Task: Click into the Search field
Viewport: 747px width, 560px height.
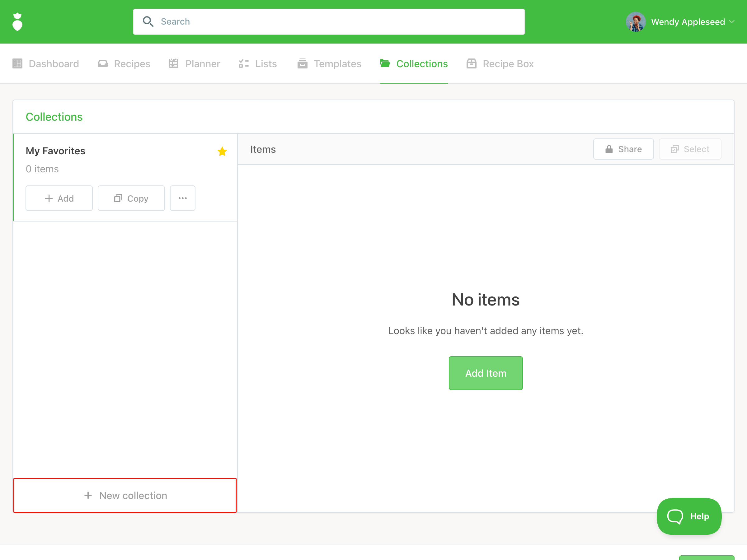Action: [x=338, y=21]
